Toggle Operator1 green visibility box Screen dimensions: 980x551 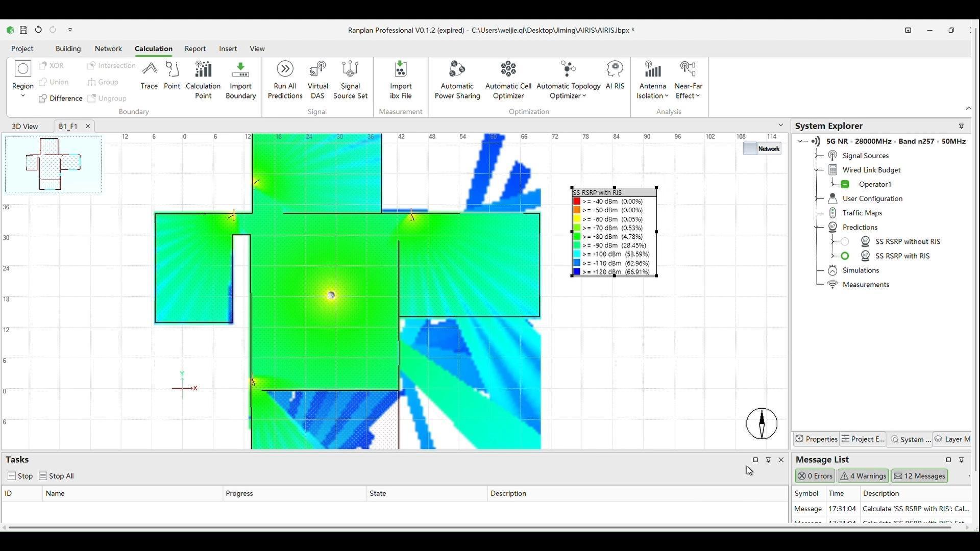pos(845,184)
